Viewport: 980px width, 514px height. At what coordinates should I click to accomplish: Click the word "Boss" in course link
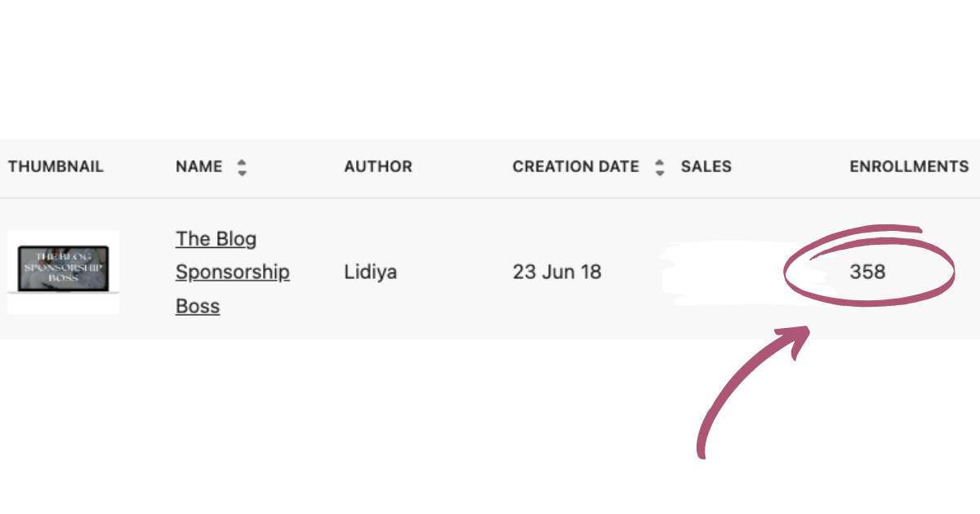coord(198,307)
